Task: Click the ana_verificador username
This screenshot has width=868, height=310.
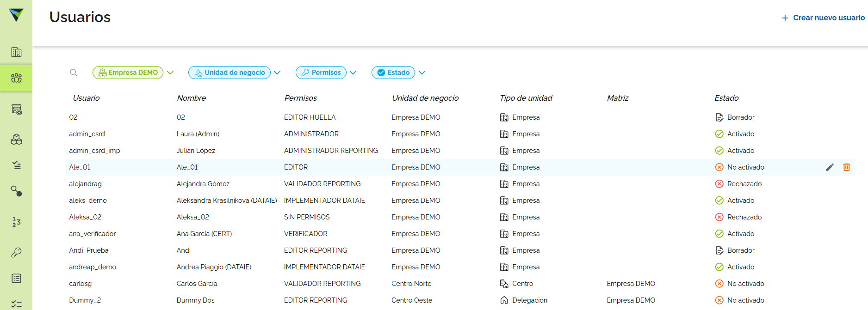Action: 93,234
